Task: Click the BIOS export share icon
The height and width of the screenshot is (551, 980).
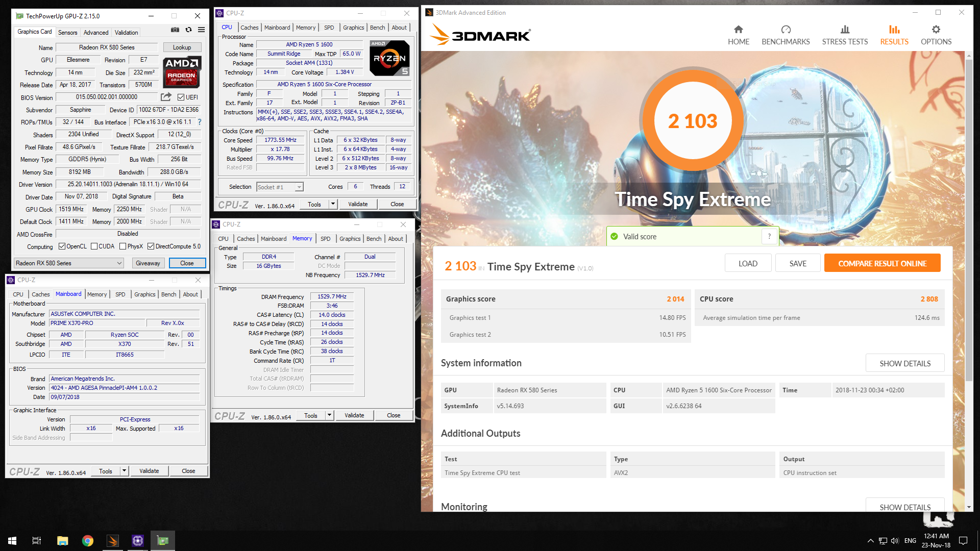Action: tap(166, 97)
